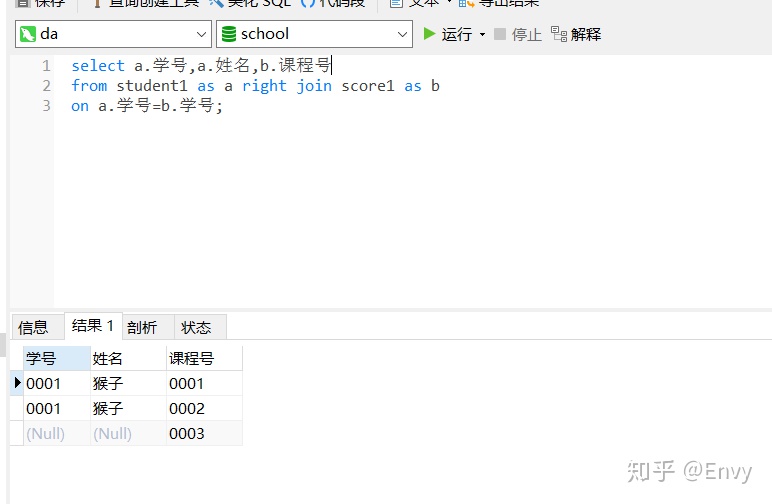Click the 'right' keyword in line 2
This screenshot has height=504, width=772.
(264, 86)
